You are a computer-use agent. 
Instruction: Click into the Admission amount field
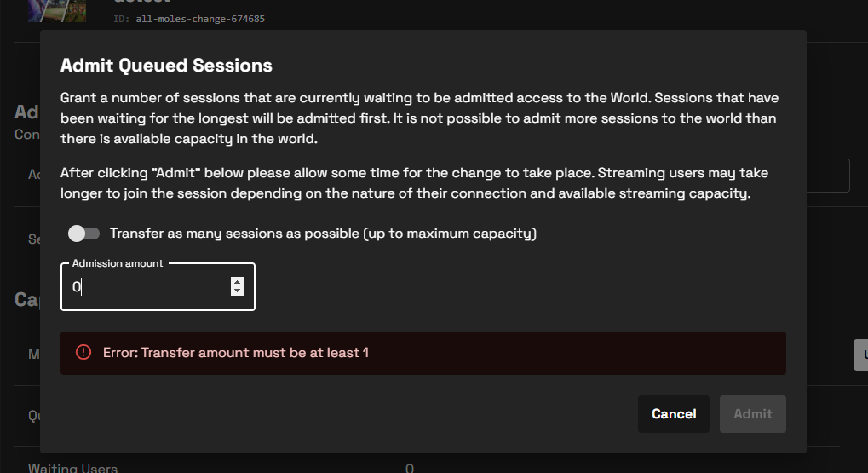(145, 287)
